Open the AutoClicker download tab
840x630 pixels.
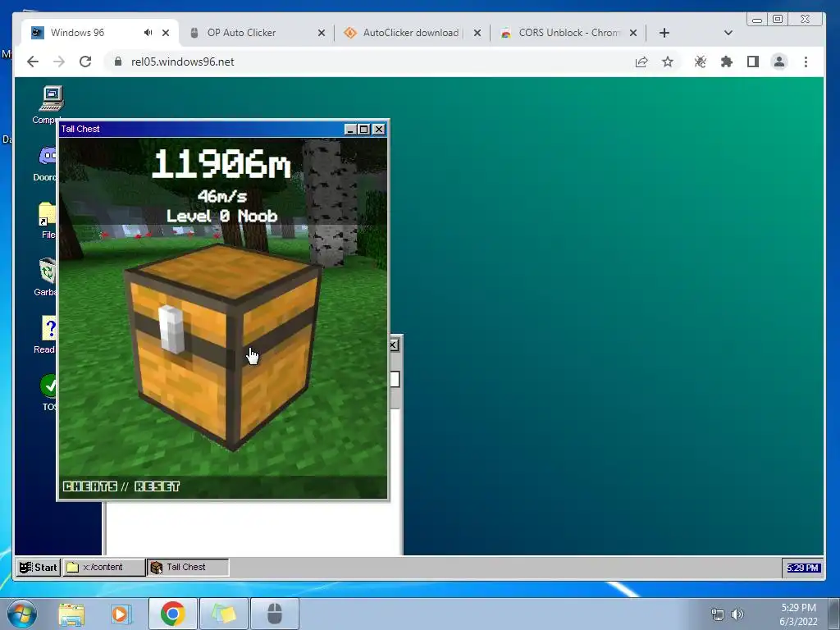tap(410, 33)
